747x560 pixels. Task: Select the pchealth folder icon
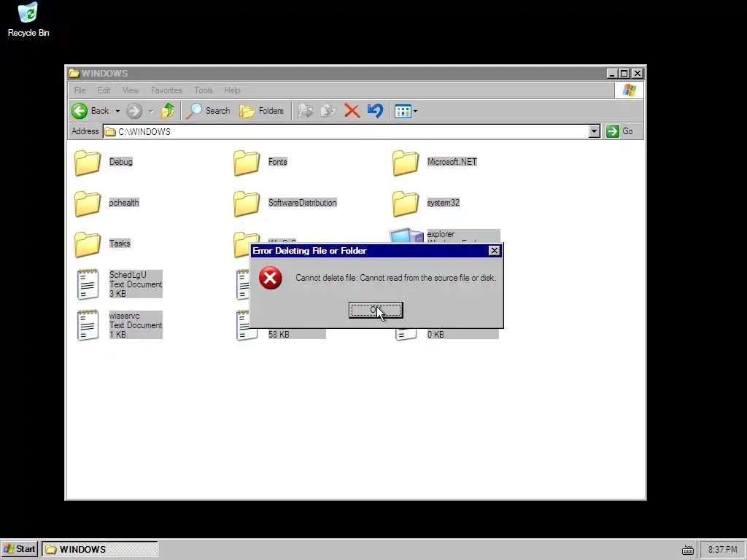88,204
